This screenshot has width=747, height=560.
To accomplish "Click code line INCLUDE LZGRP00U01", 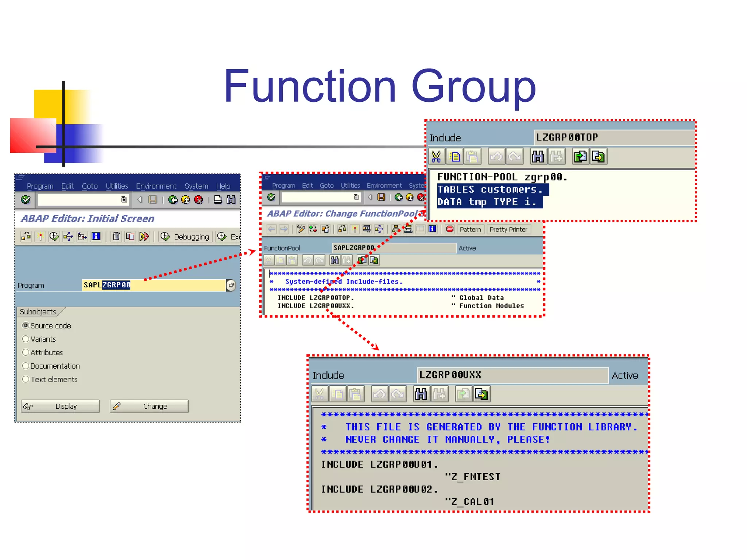I will point(379,464).
